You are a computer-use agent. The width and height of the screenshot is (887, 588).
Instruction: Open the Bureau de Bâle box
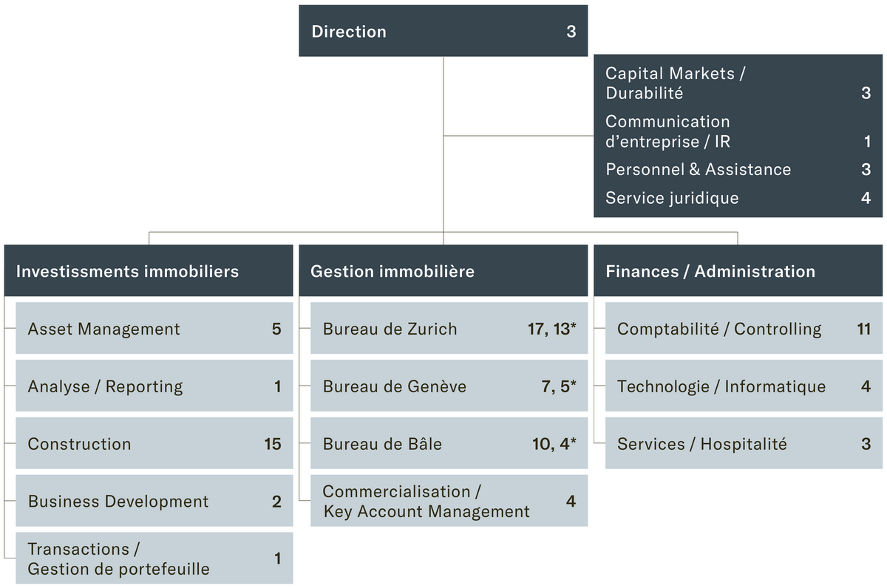[x=449, y=444]
